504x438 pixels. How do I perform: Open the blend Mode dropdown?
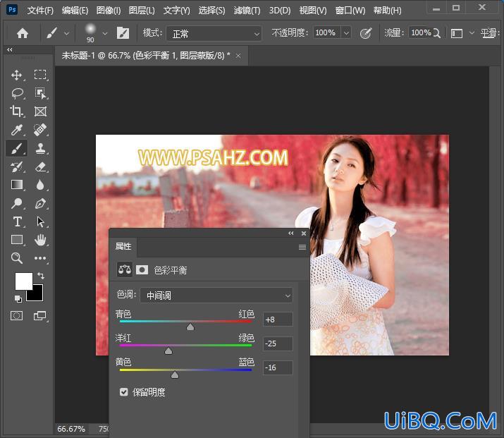click(x=214, y=33)
